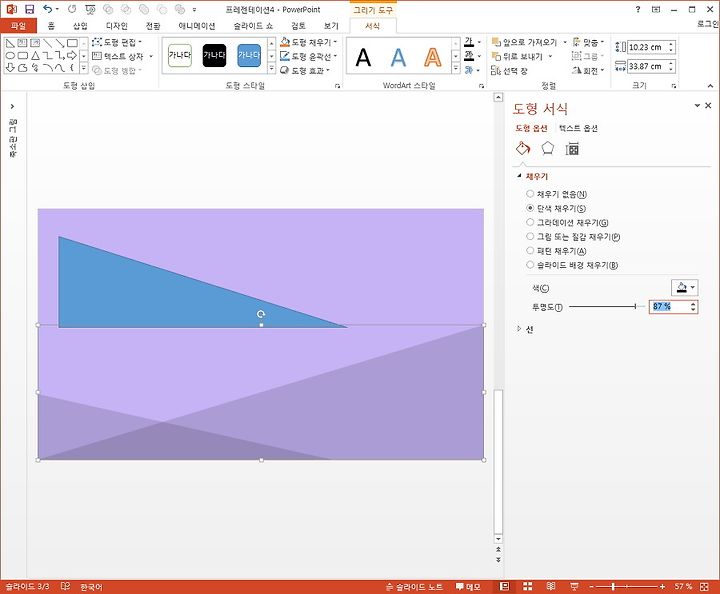The image size is (720, 594).
Task: Click the Redo/Repeat icon
Action: coord(72,9)
